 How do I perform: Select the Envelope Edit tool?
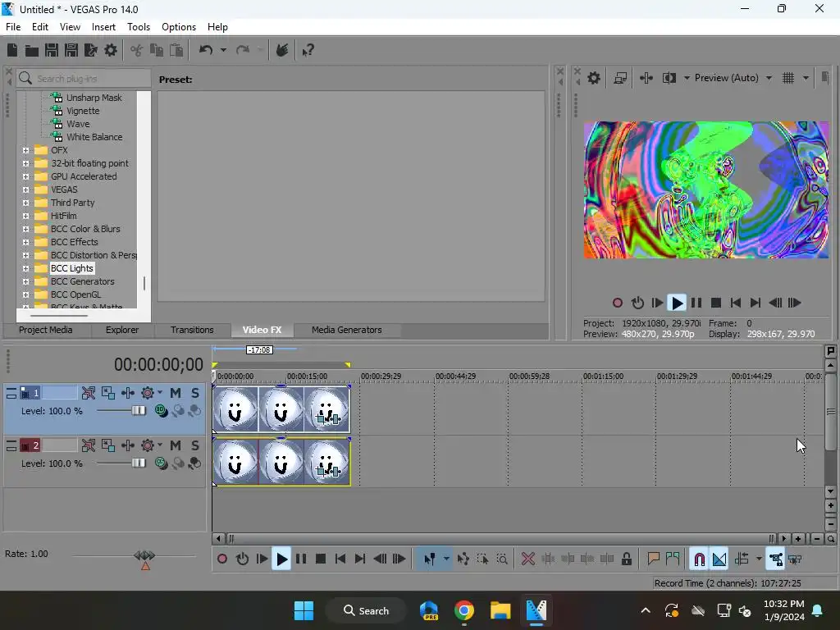[463, 559]
